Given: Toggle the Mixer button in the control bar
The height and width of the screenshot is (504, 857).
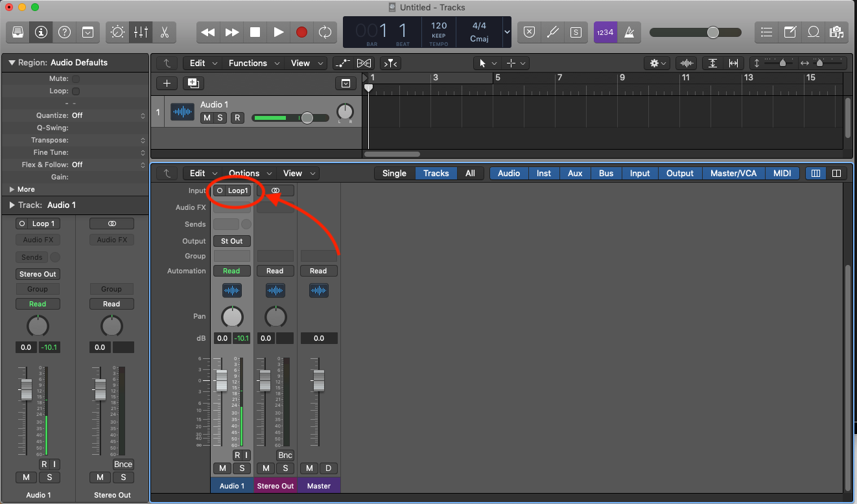Looking at the screenshot, I should point(141,32).
